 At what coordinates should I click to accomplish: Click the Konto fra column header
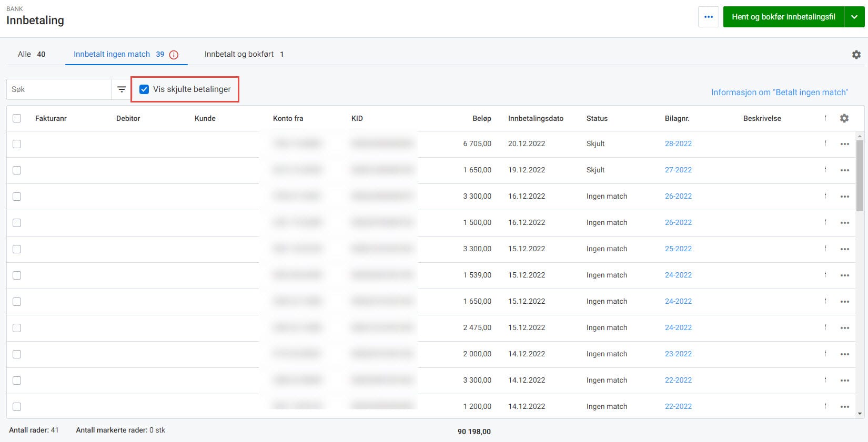coord(288,118)
